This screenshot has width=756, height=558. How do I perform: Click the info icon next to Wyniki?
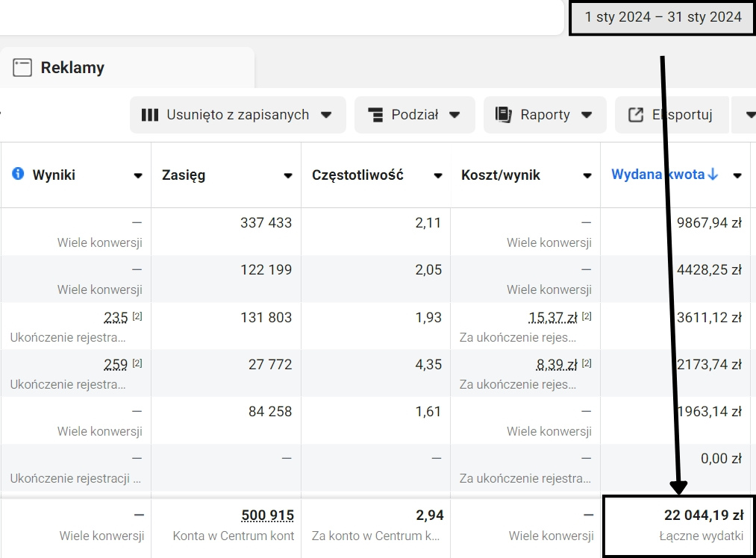point(18,174)
